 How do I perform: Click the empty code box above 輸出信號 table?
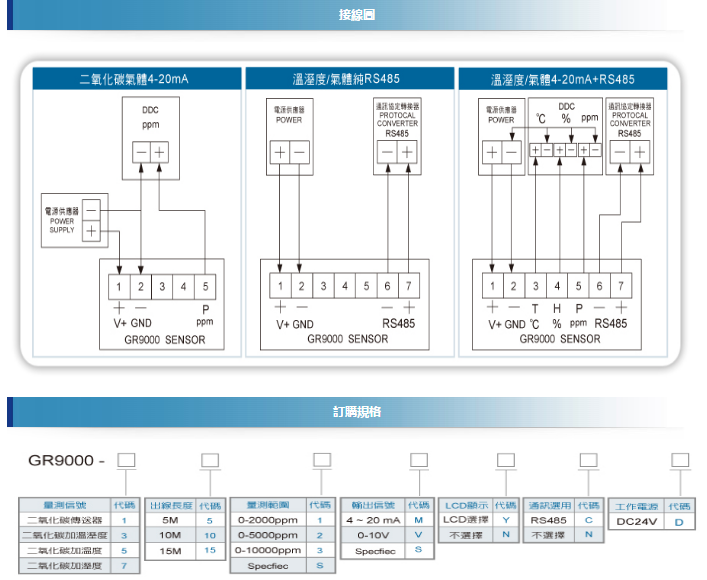coord(419,460)
